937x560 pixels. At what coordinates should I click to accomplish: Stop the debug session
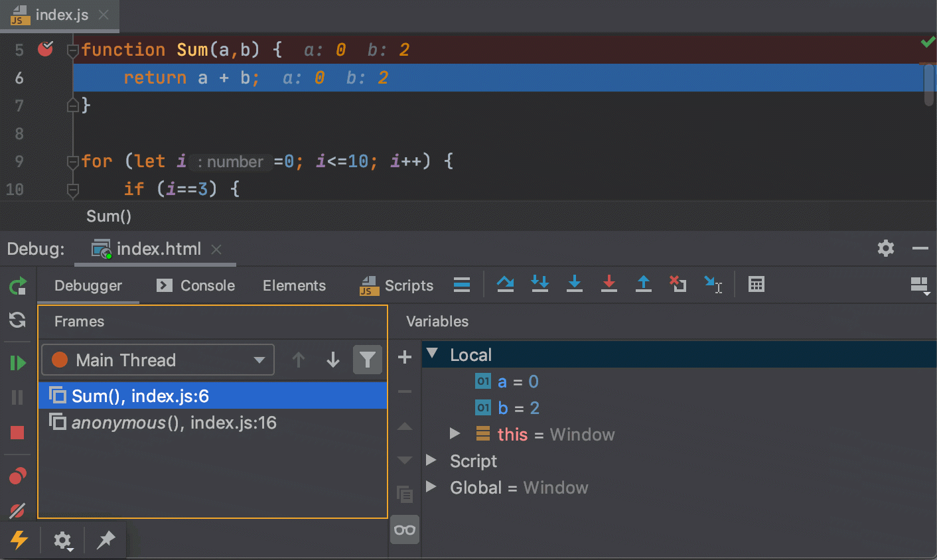[x=18, y=433]
